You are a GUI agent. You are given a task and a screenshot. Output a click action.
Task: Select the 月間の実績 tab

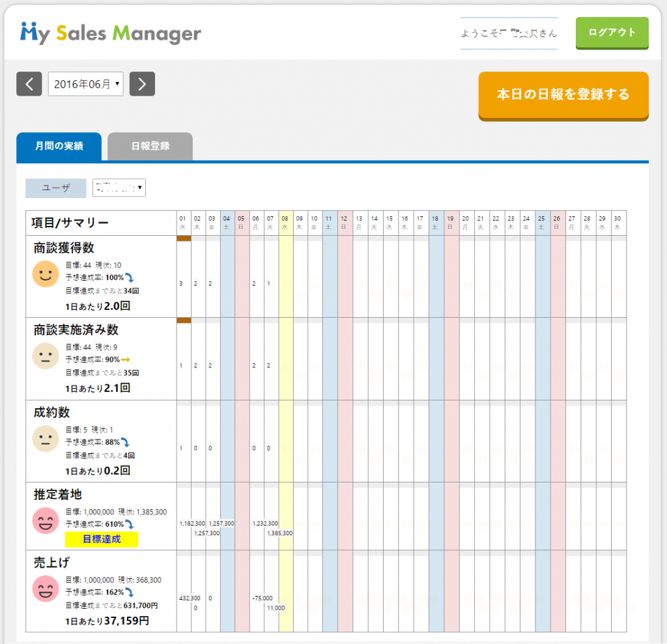click(x=59, y=147)
